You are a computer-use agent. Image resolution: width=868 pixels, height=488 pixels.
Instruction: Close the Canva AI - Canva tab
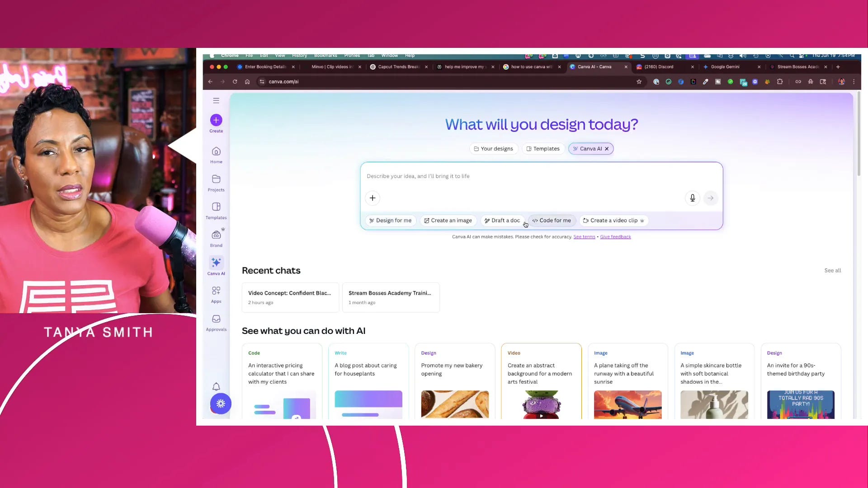click(626, 67)
